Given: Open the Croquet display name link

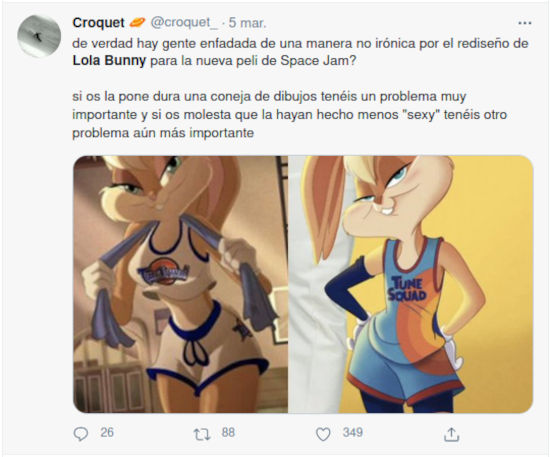Looking at the screenshot, I should pos(98,23).
